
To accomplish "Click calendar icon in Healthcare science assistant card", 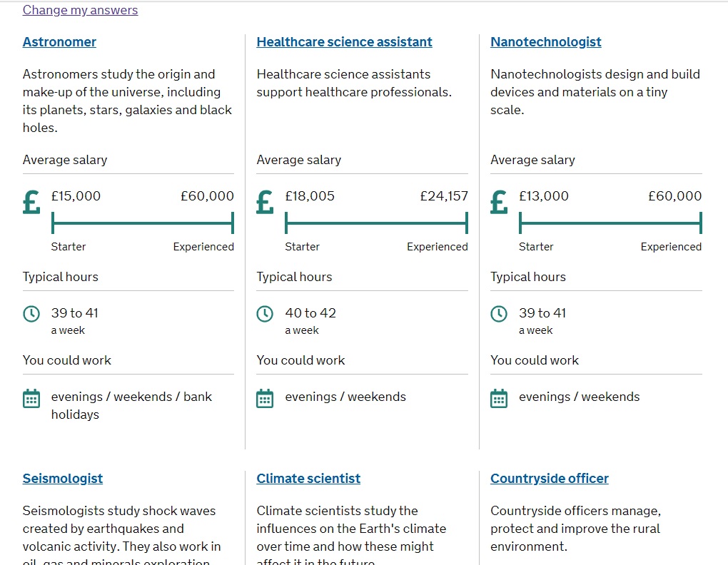I will click(x=265, y=399).
